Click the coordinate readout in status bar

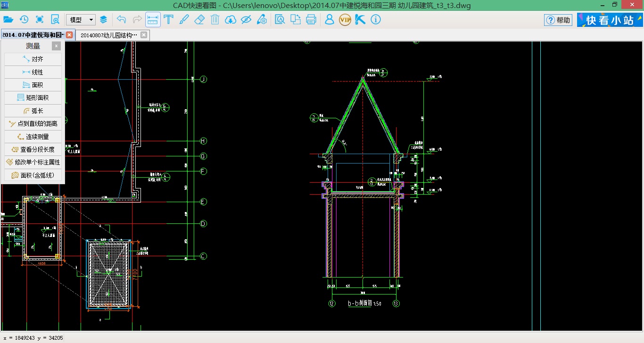point(33,338)
